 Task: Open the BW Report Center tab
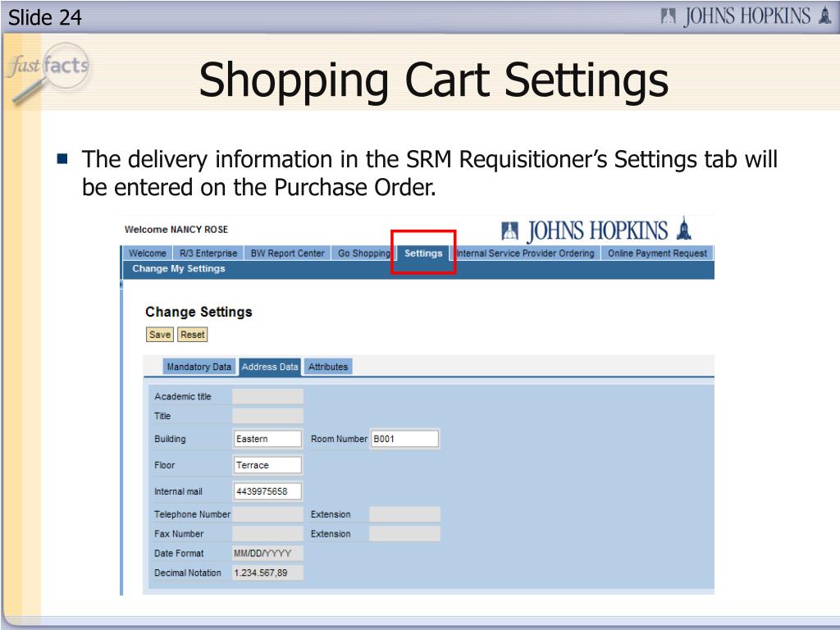pos(288,253)
